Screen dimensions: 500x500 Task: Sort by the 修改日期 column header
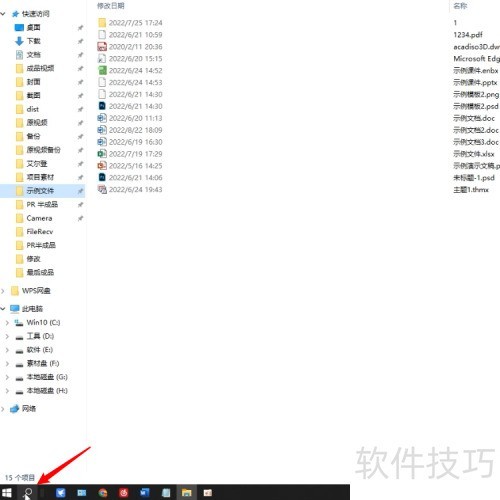[111, 6]
